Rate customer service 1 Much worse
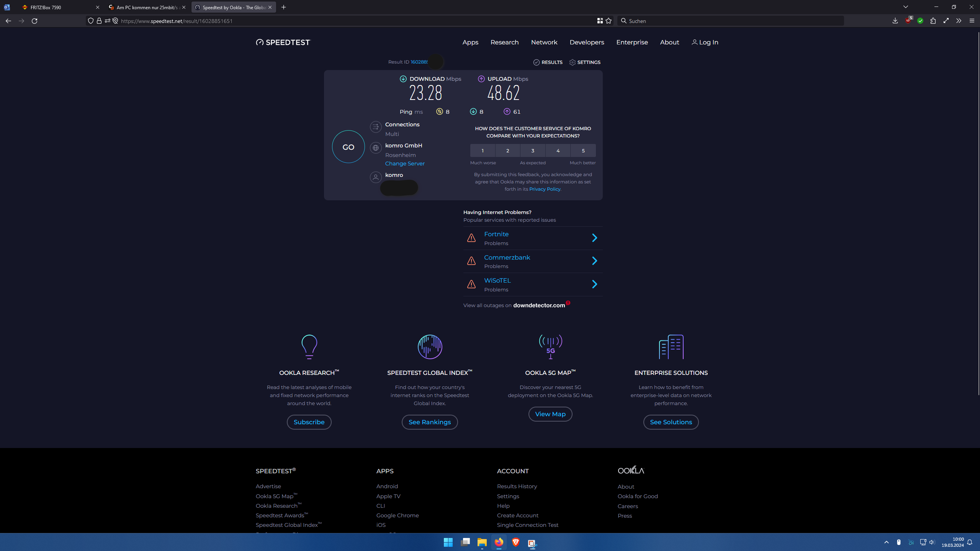Viewport: 980px width, 551px height. point(483,150)
